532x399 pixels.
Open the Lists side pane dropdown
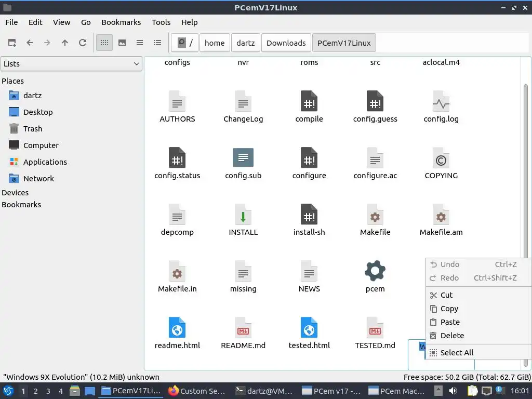tap(72, 64)
